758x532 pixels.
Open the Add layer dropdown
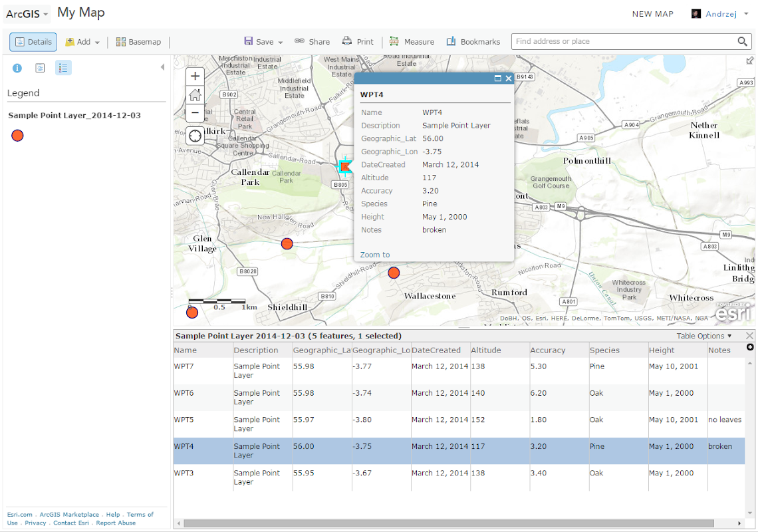coord(83,42)
